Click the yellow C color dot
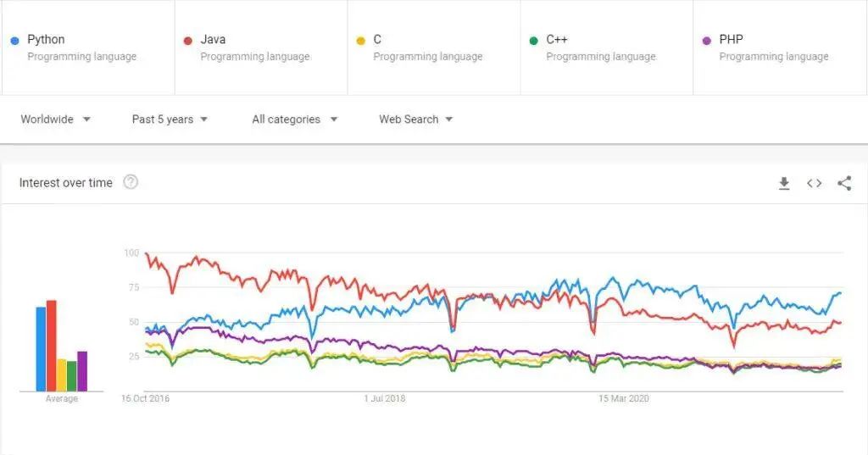The width and height of the screenshot is (868, 455). [x=361, y=40]
